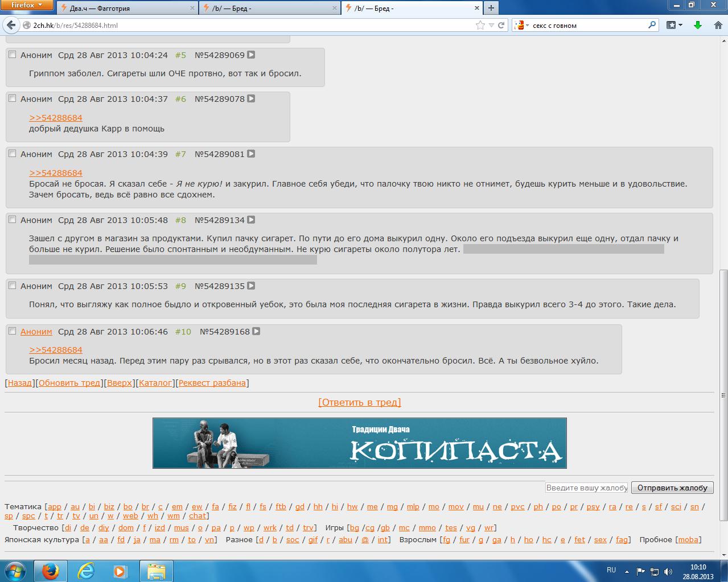Click the RU language indicator
Viewport: 728px width, 582px height.
(611, 570)
